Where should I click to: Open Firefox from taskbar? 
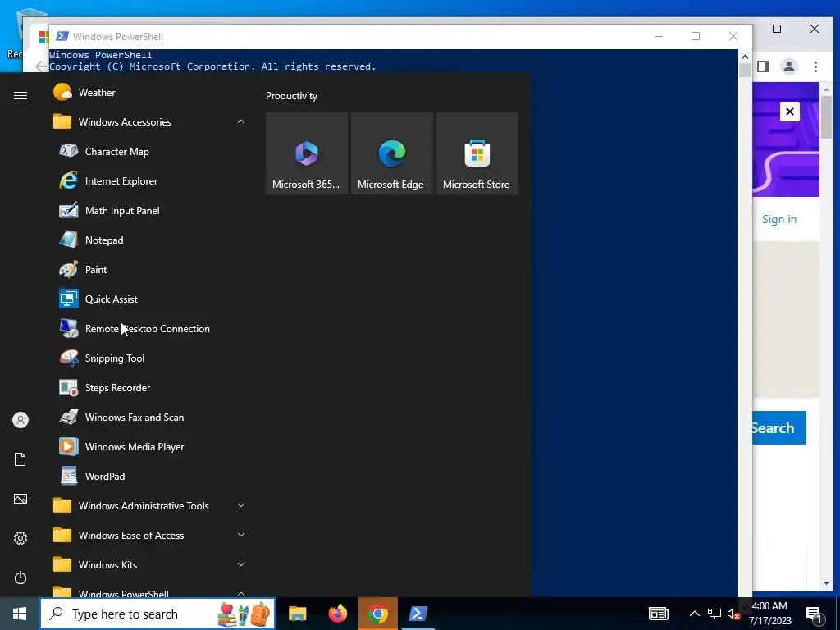point(337,614)
